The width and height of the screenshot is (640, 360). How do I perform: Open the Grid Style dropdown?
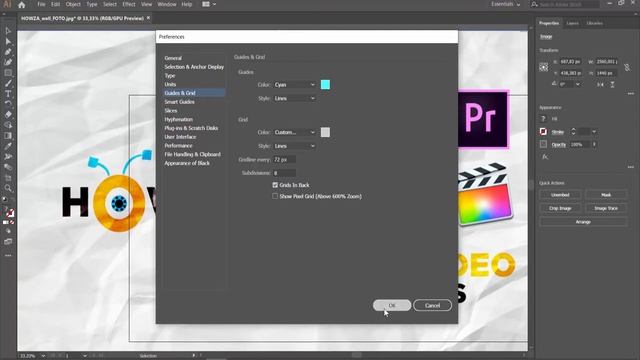coord(295,146)
